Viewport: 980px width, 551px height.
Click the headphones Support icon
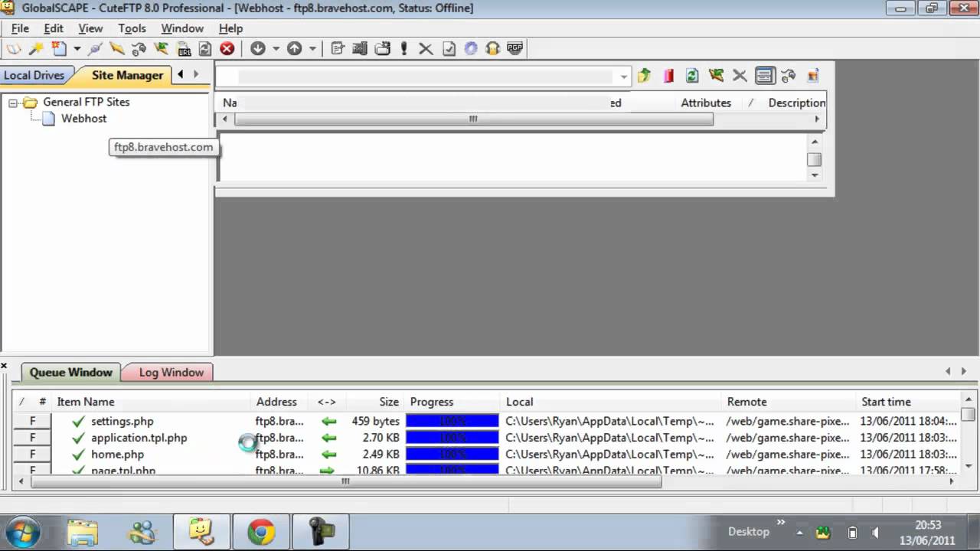[492, 48]
